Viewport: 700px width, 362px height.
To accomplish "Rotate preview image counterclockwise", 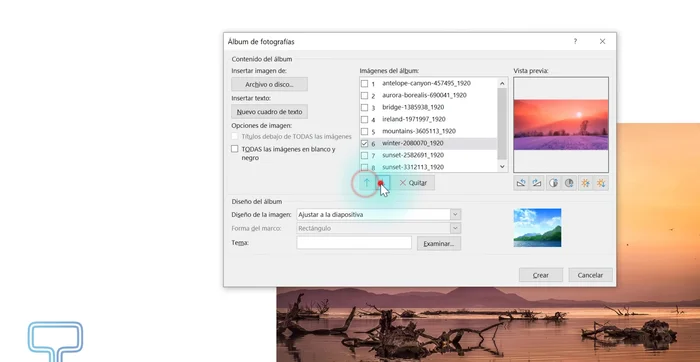I will 521,183.
